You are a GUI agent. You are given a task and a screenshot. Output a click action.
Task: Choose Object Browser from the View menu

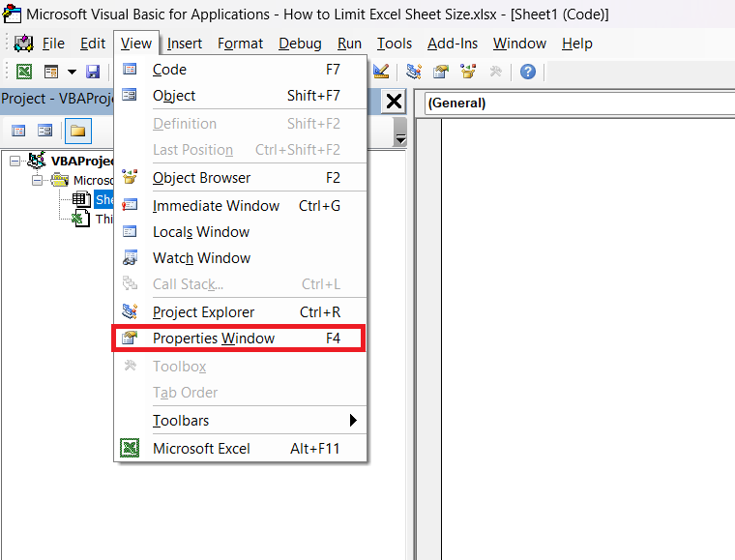[241, 178]
